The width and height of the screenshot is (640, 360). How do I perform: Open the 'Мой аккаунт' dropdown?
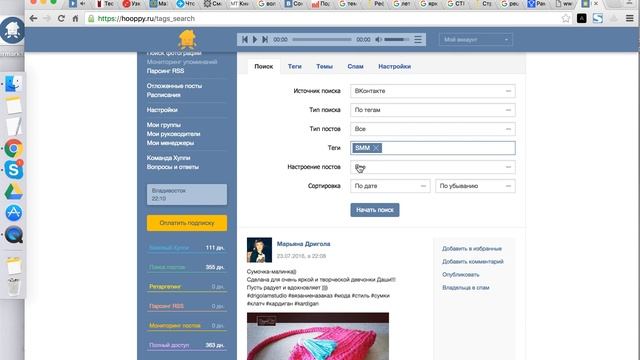pos(476,40)
